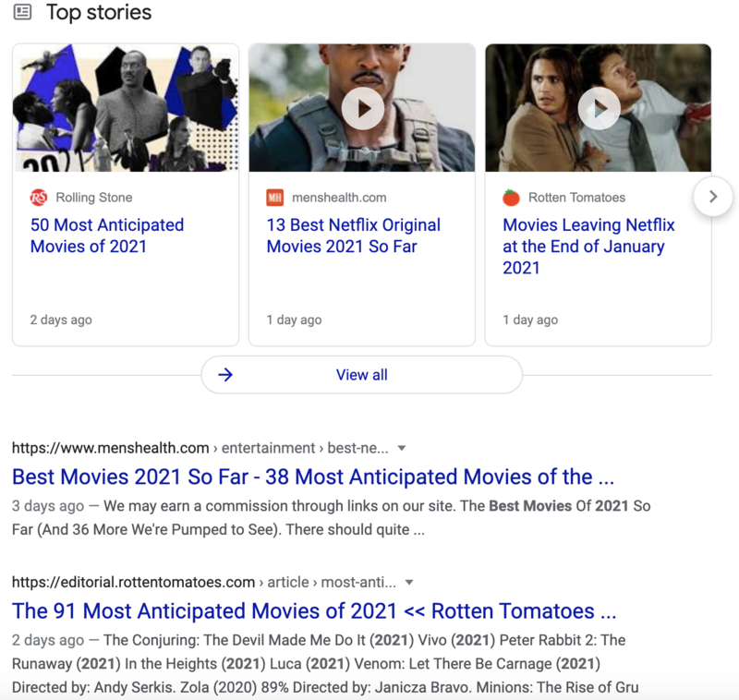Open the 13 Best Netflix Original Movies story
Screen dimensions: 739x700
tap(353, 235)
